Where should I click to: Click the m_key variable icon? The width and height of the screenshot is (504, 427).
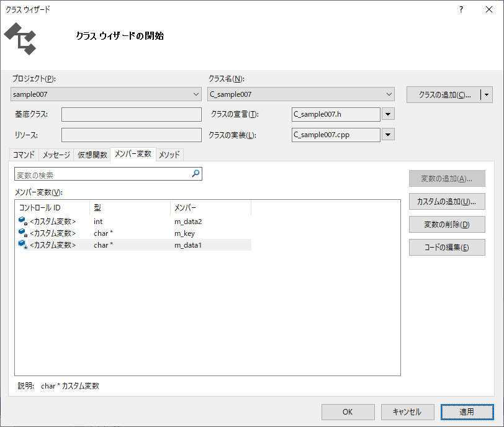coord(23,233)
